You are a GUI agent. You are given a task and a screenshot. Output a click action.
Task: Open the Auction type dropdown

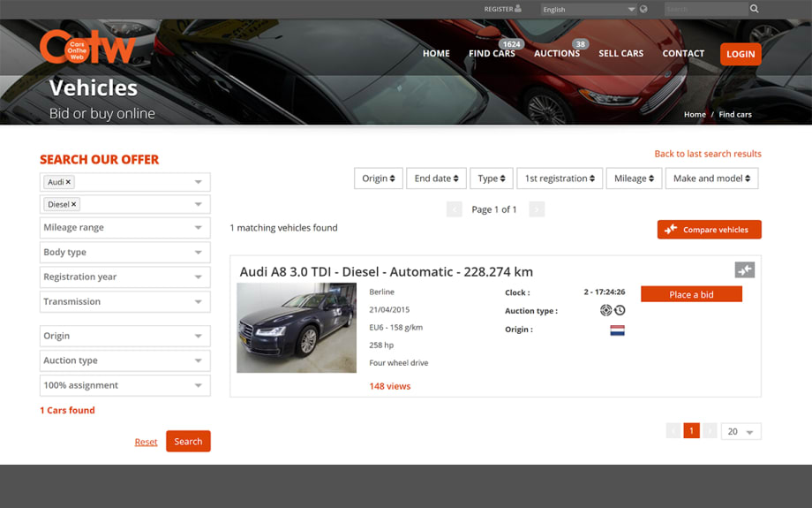[124, 360]
